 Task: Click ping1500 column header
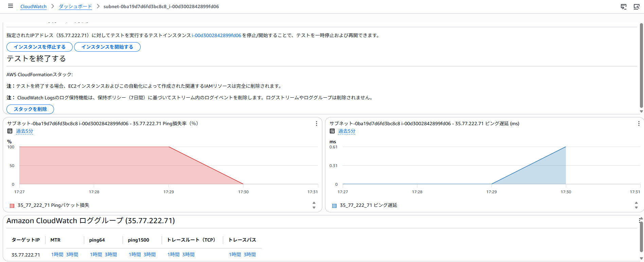138,240
